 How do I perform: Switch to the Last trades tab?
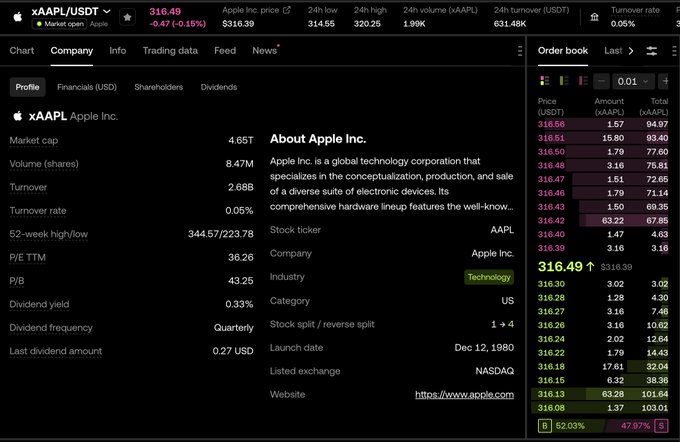point(613,51)
